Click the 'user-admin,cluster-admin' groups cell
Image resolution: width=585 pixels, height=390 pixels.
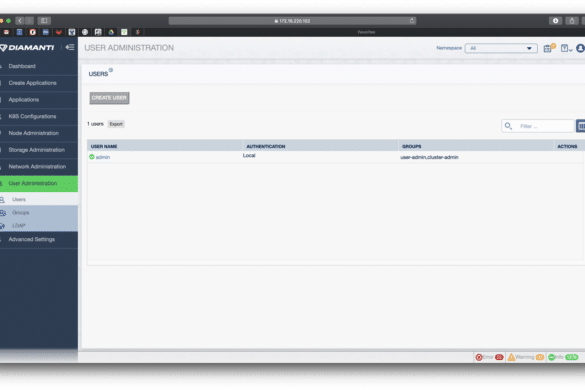click(429, 157)
